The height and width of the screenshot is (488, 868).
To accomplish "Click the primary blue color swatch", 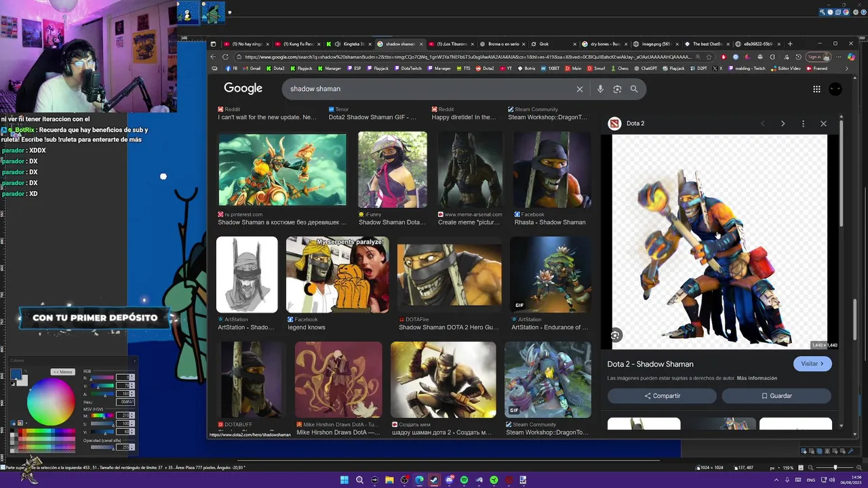I will pyautogui.click(x=16, y=375).
